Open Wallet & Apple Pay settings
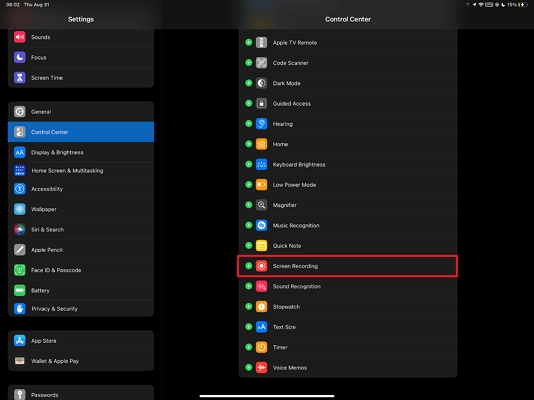This screenshot has width=534, height=400. 81,361
